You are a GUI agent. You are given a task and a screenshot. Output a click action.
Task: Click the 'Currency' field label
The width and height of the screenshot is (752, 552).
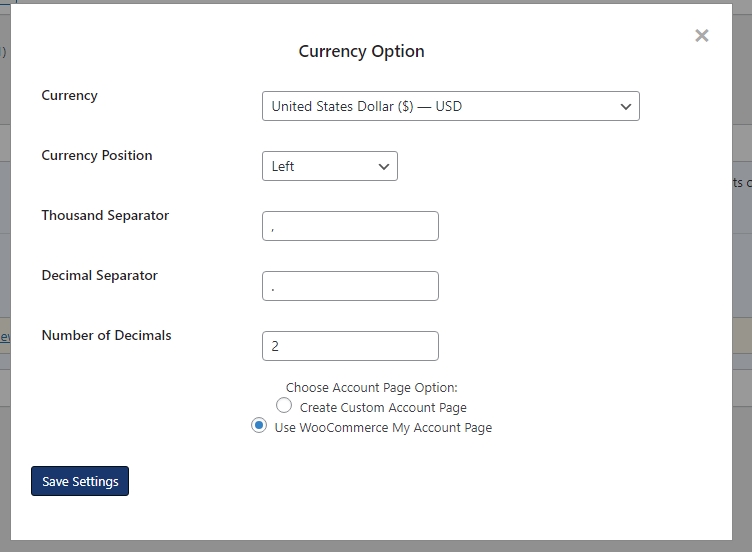click(x=69, y=96)
